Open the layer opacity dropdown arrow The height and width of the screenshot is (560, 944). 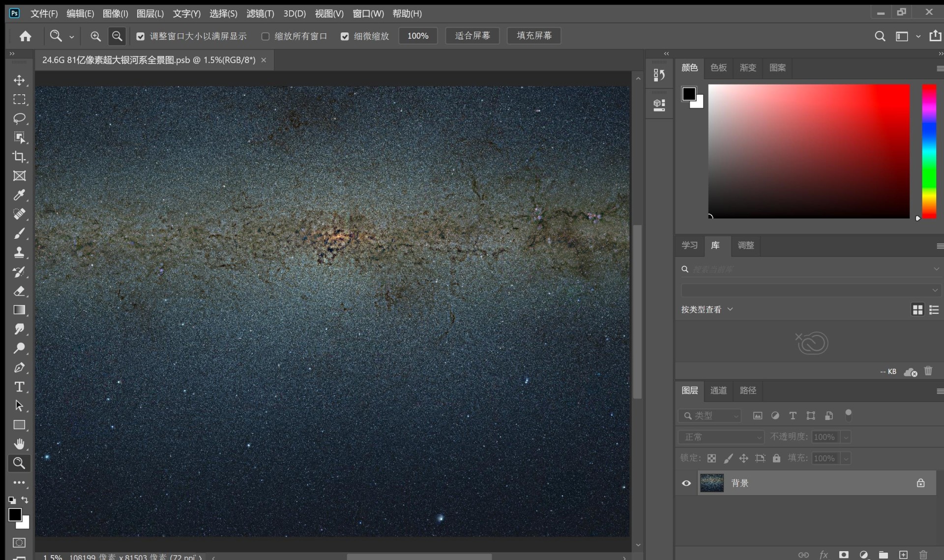coord(846,437)
